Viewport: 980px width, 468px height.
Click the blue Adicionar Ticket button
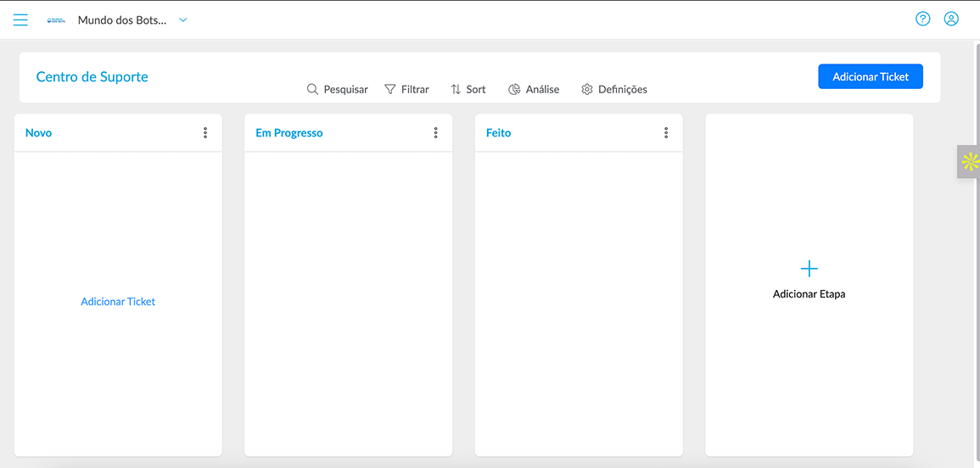pyautogui.click(x=870, y=77)
